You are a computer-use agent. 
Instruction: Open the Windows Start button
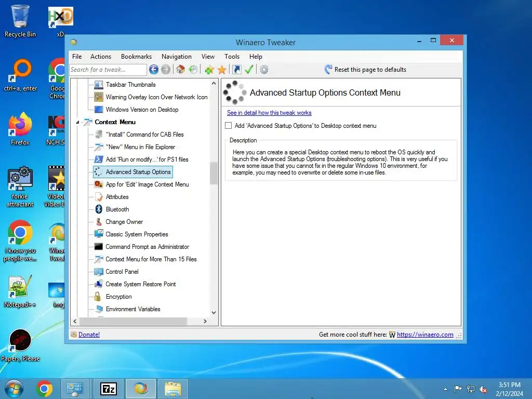(x=14, y=389)
